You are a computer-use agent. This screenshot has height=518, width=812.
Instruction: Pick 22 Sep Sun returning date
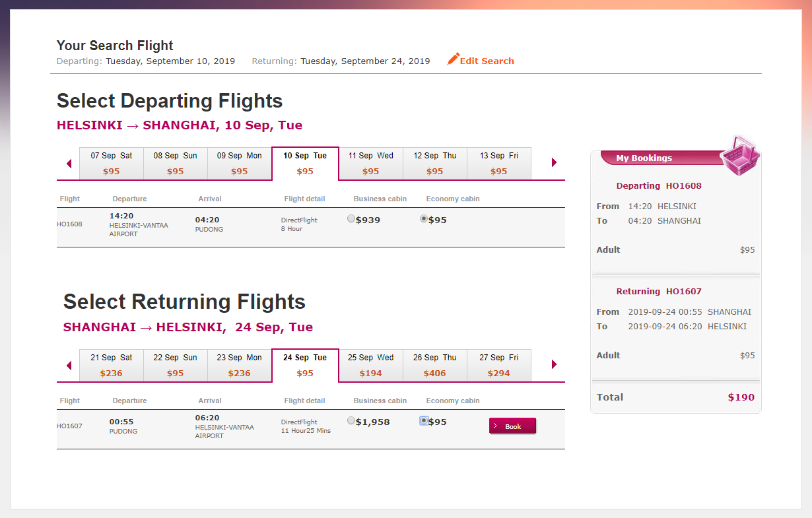click(x=176, y=366)
